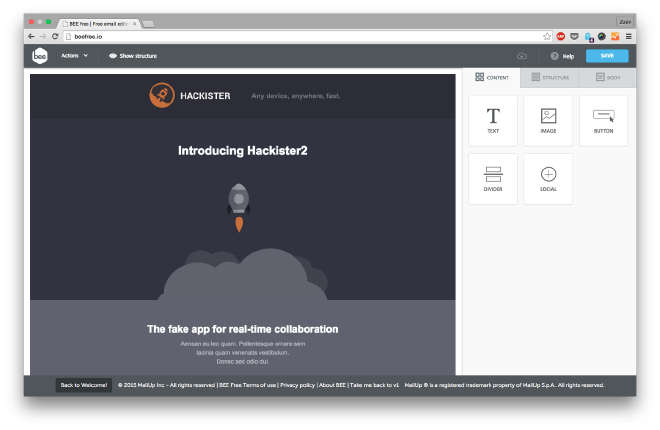Click the 'Aenean eu leo quam' paragraph
Viewport: 660px width, 430px height.
[242, 353]
